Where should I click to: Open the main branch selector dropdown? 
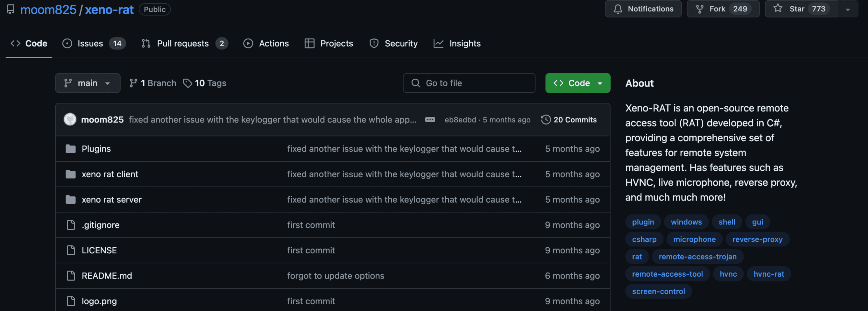click(88, 83)
